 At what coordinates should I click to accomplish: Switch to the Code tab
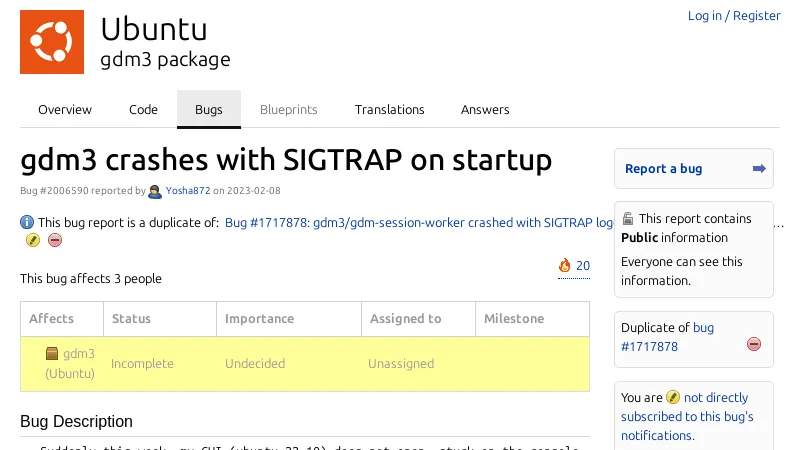point(143,110)
